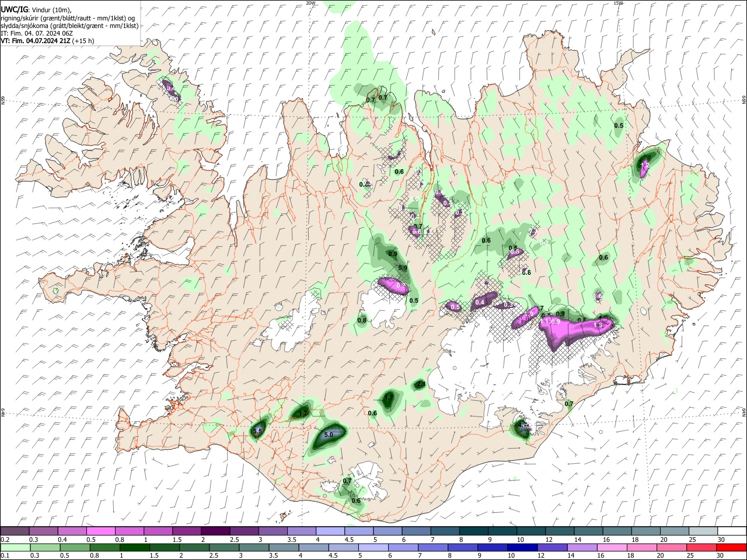Click the 5.0 rainfall value on the map

(328, 435)
